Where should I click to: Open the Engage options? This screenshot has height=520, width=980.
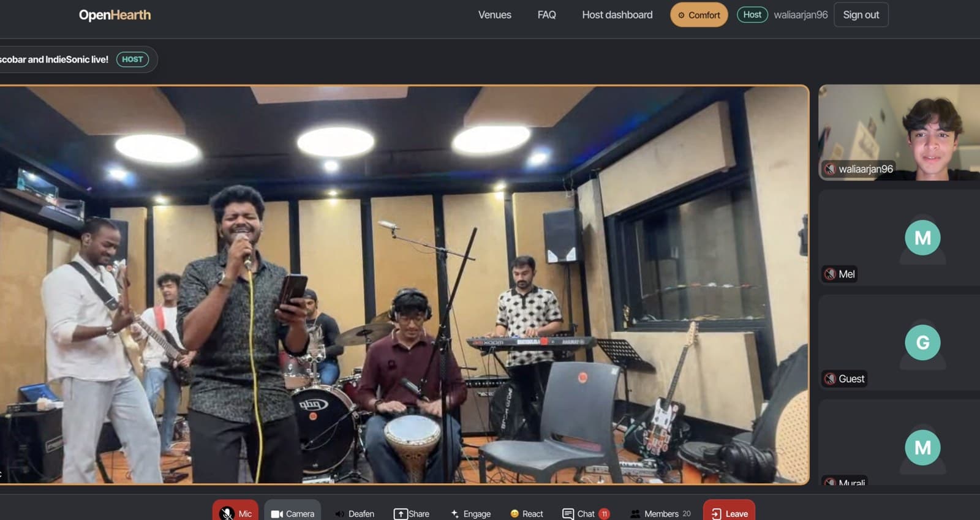coord(470,513)
